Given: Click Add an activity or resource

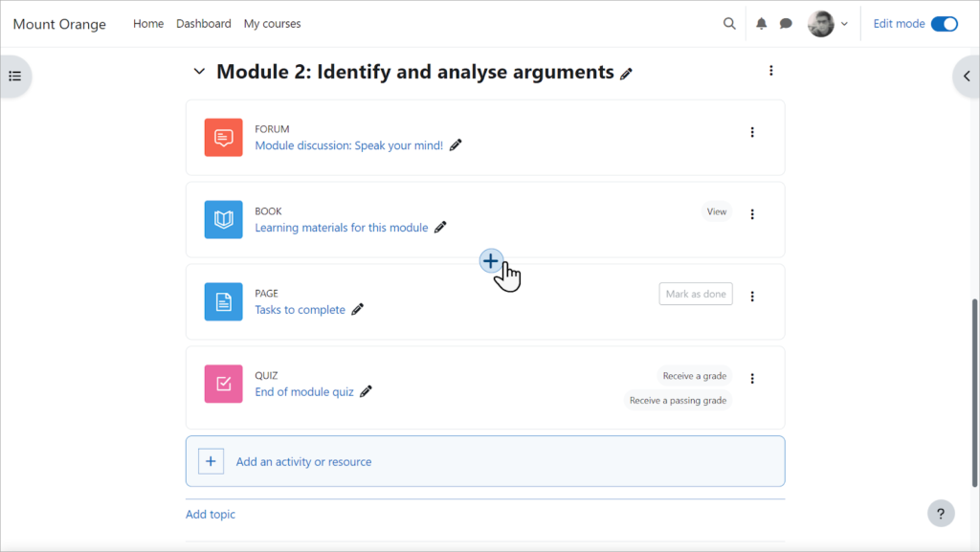Looking at the screenshot, I should click(x=303, y=462).
